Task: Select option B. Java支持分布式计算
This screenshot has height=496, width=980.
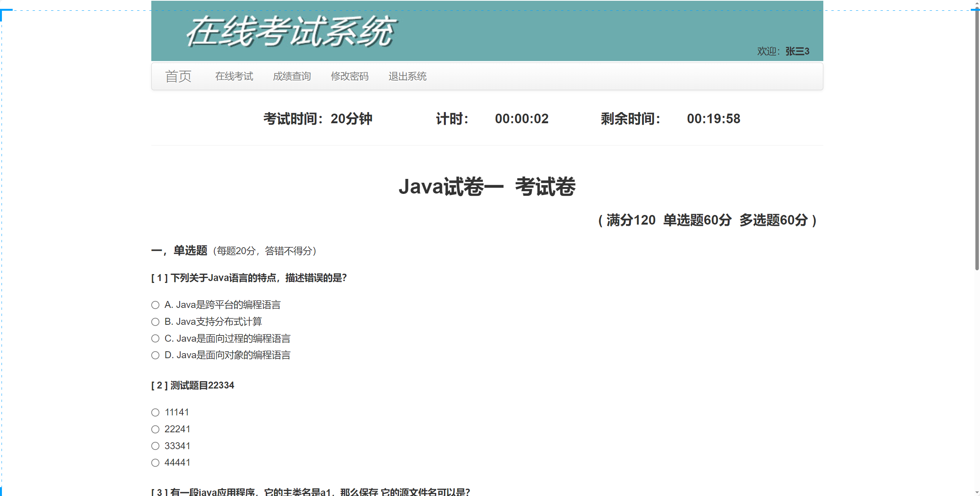Action: point(155,322)
